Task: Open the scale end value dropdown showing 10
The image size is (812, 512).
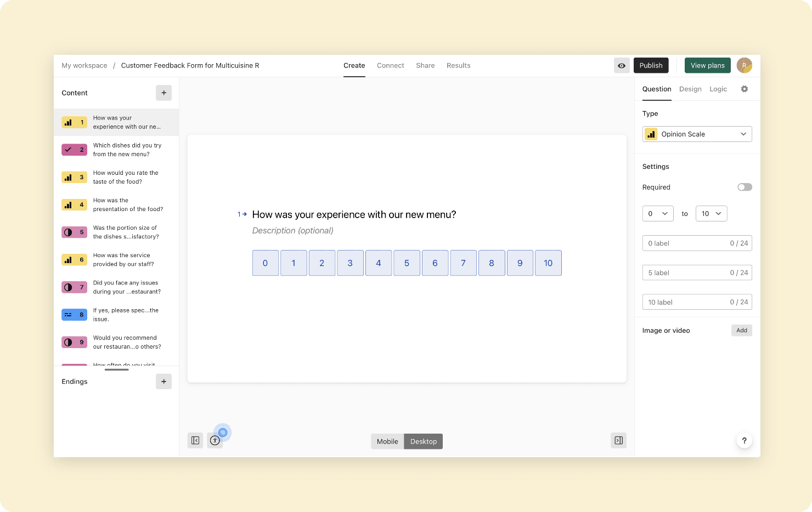Action: pyautogui.click(x=711, y=213)
